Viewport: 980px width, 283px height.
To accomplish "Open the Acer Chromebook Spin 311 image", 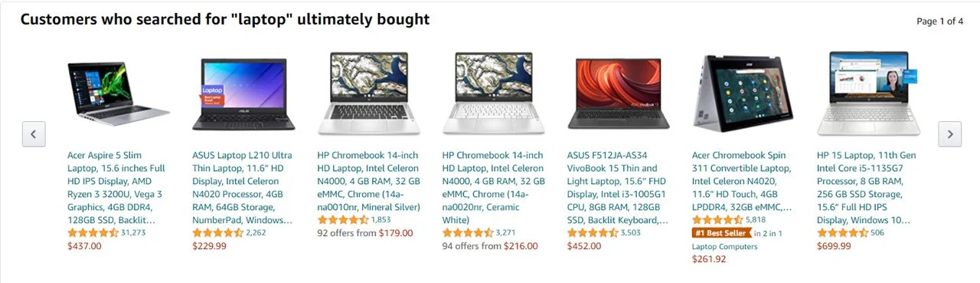I will tap(742, 95).
